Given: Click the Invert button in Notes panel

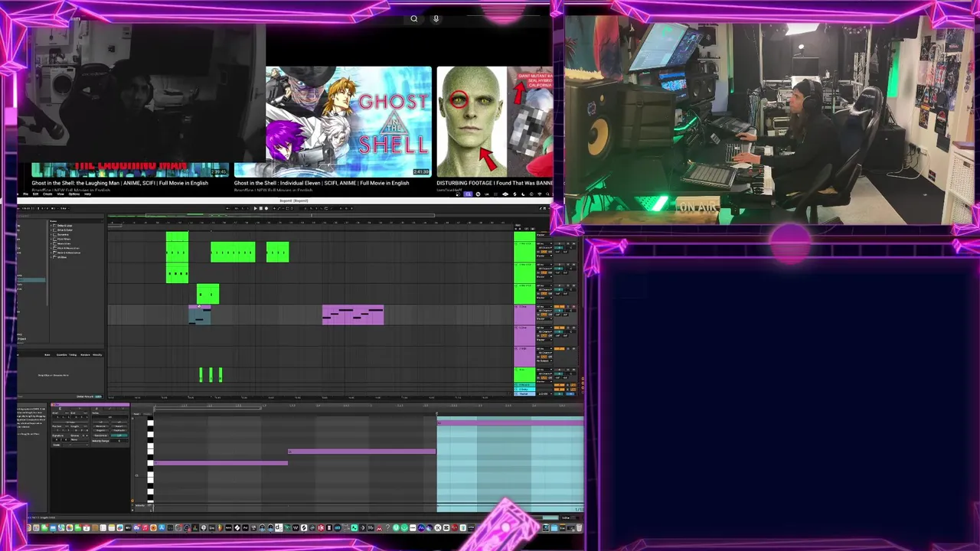Looking at the screenshot, I should (119, 426).
